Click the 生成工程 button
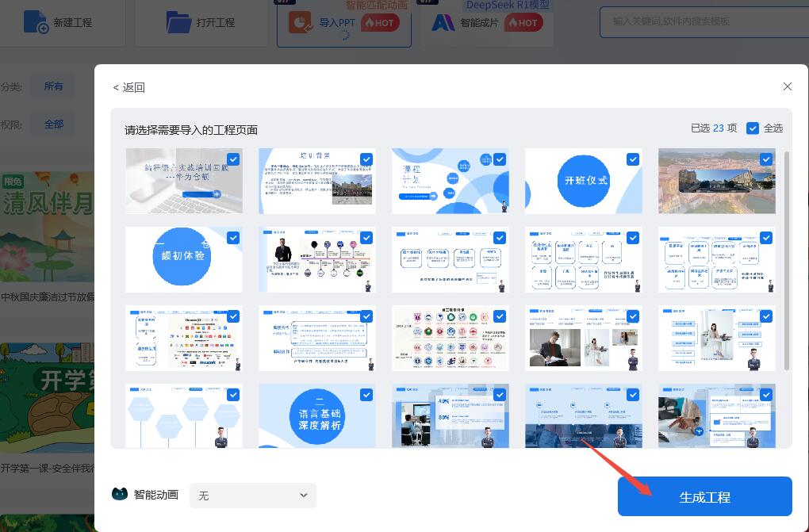This screenshot has height=532, width=809. [x=704, y=497]
